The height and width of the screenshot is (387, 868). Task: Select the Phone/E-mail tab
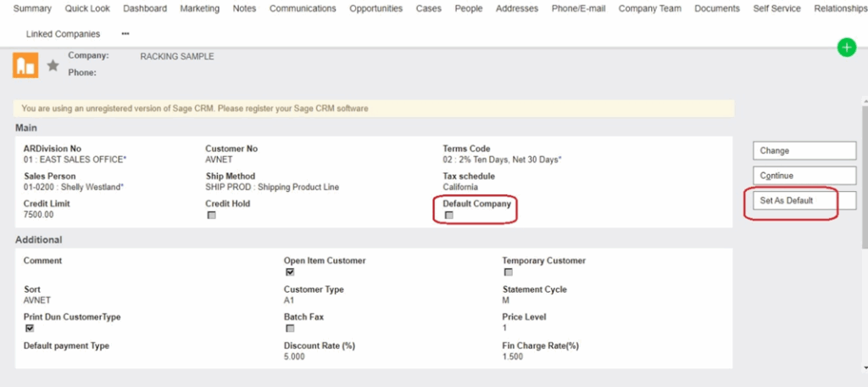(x=578, y=8)
